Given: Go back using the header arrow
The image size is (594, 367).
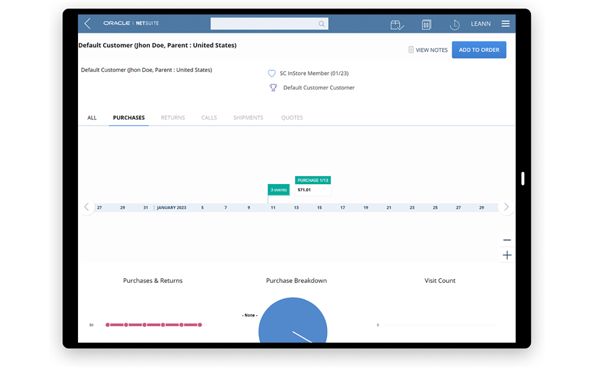Looking at the screenshot, I should (88, 23).
